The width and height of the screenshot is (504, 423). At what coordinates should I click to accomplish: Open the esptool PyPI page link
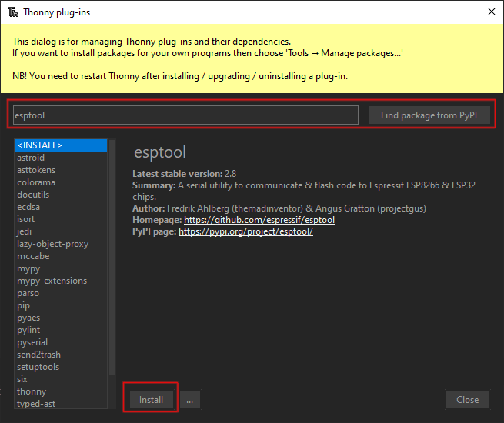pyautogui.click(x=245, y=231)
